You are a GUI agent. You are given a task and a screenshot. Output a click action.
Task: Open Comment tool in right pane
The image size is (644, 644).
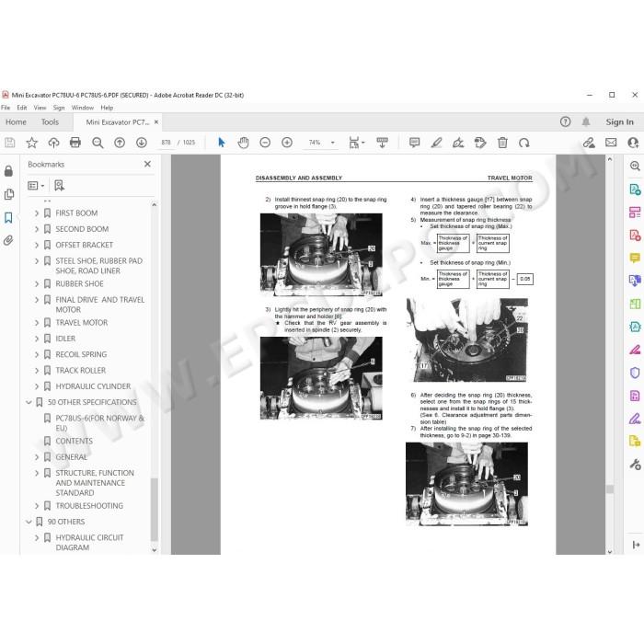pyautogui.click(x=635, y=258)
